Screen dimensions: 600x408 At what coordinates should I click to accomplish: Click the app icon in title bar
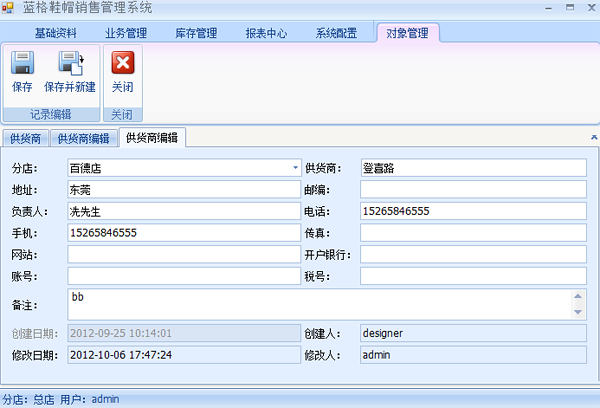[9, 8]
